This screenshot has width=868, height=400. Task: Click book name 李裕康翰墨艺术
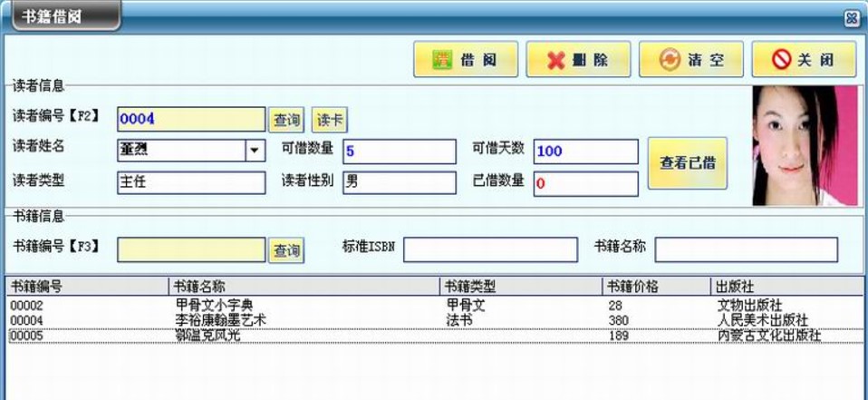[221, 320]
